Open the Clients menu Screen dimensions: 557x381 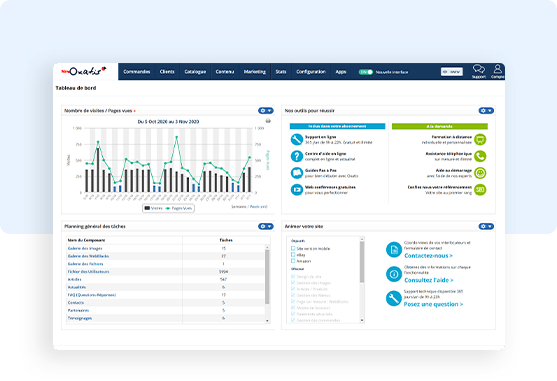coord(167,72)
